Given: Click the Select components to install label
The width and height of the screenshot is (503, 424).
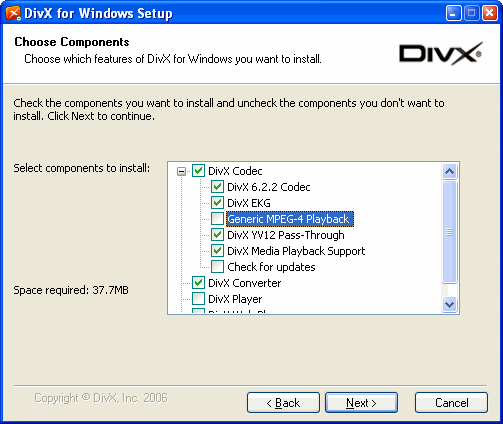Looking at the screenshot, I should point(82,168).
